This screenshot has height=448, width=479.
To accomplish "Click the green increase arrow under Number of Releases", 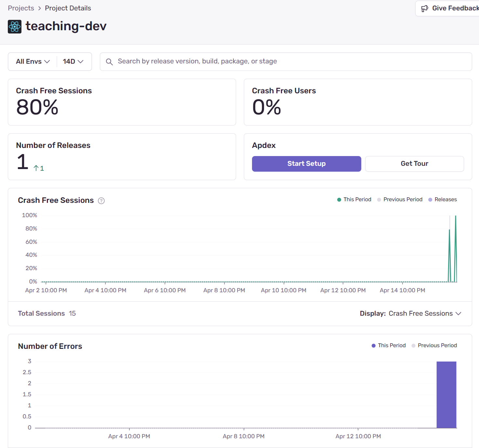I will tap(36, 168).
